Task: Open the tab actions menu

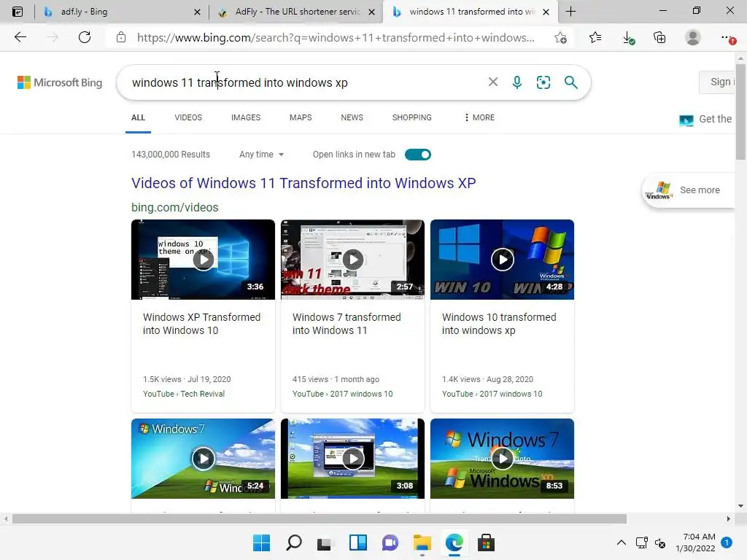Action: 18,12
